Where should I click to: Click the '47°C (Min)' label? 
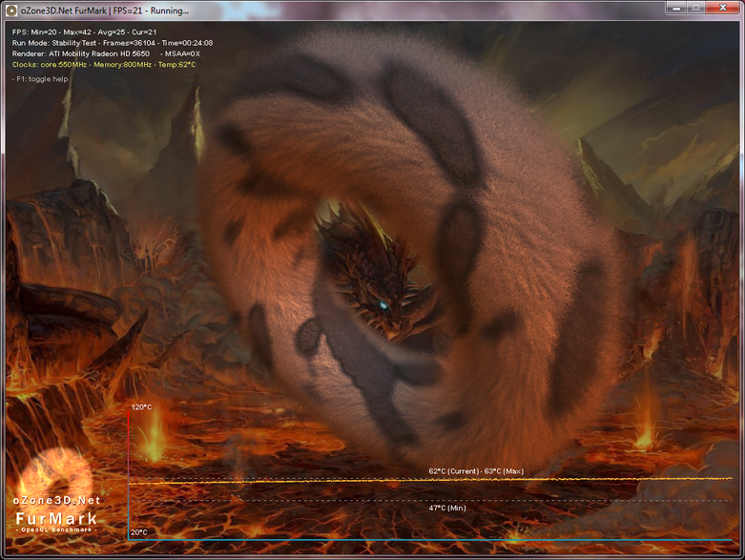click(x=447, y=508)
